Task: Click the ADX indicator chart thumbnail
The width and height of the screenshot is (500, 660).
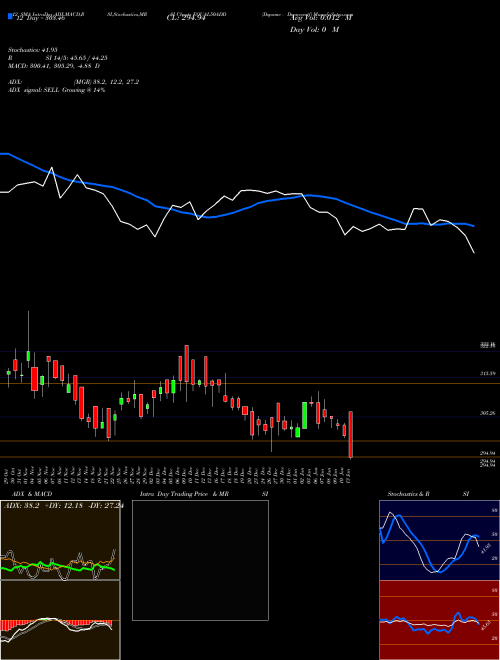Action: pyautogui.click(x=60, y=540)
